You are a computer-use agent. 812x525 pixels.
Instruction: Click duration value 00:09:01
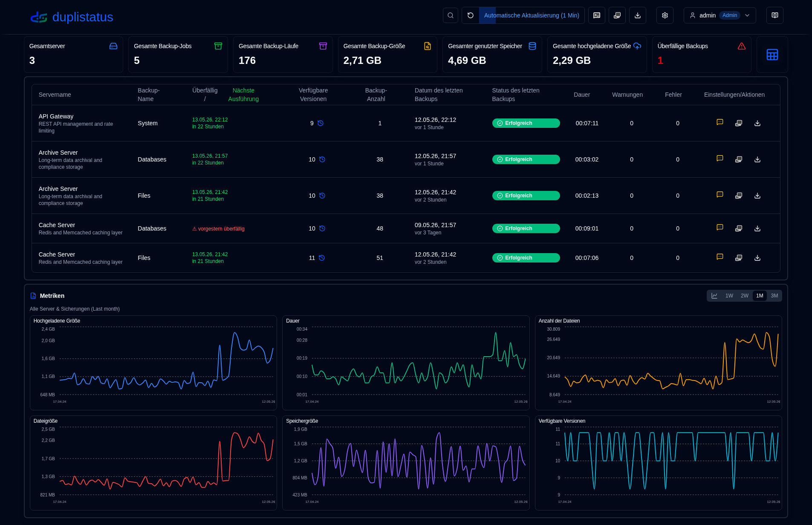(x=587, y=228)
